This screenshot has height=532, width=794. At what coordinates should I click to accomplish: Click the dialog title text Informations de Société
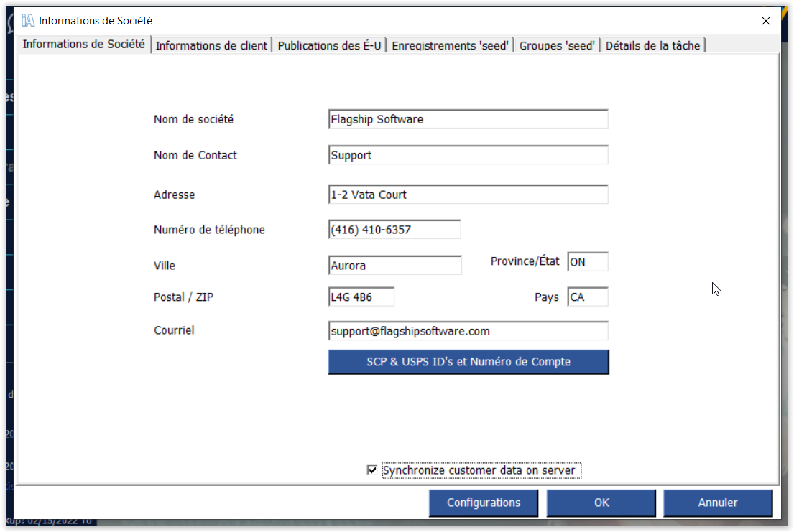pos(95,21)
